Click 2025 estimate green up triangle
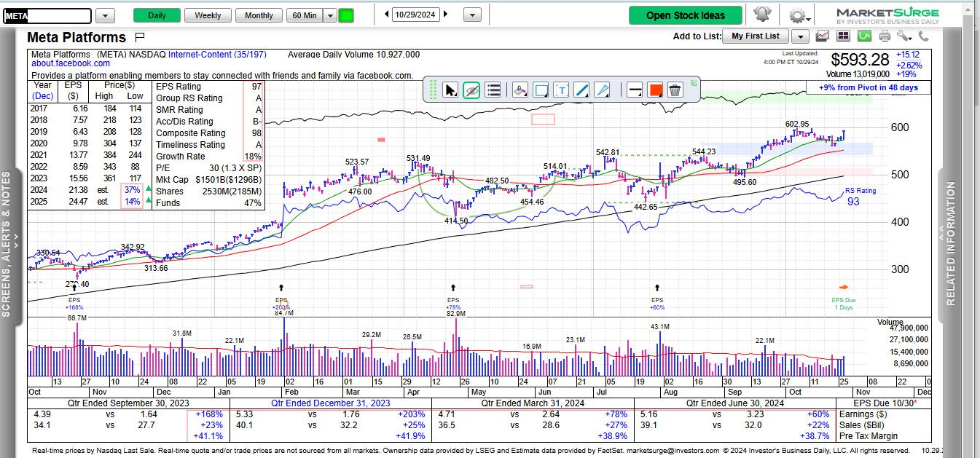 click(x=149, y=201)
